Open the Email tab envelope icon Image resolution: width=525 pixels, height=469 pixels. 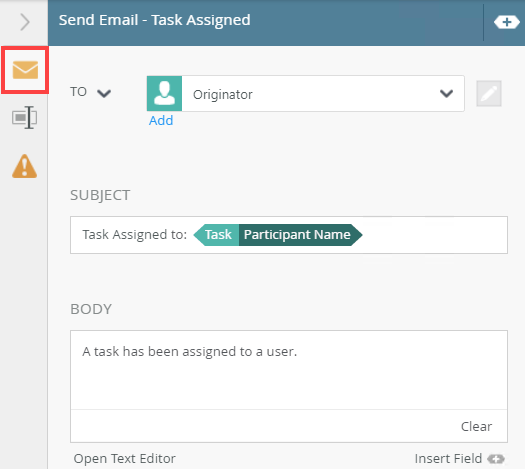click(x=25, y=70)
